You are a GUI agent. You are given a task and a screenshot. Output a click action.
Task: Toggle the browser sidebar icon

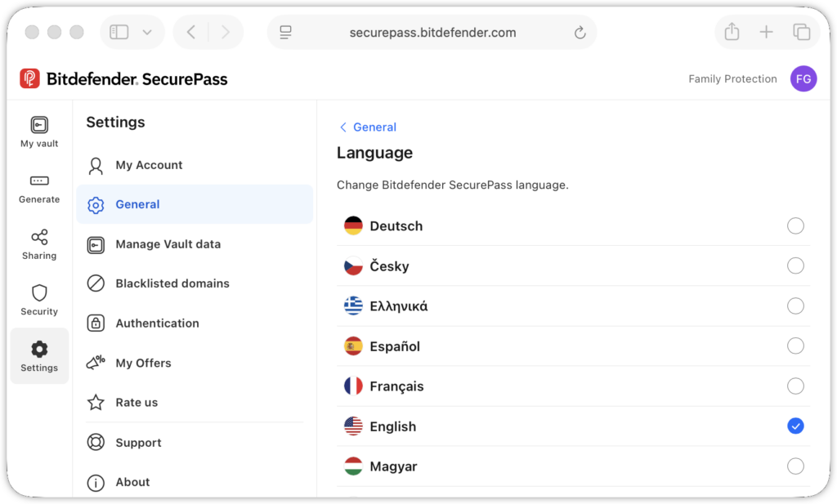[119, 32]
